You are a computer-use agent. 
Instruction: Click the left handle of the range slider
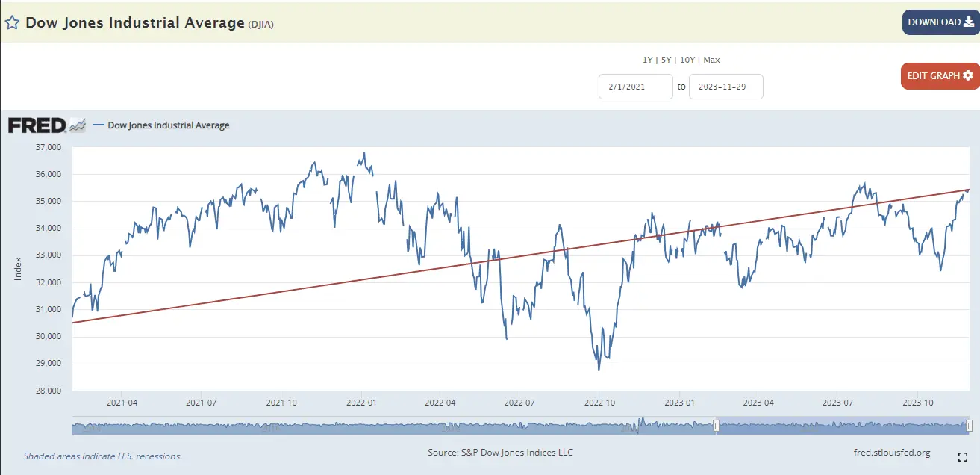point(716,426)
